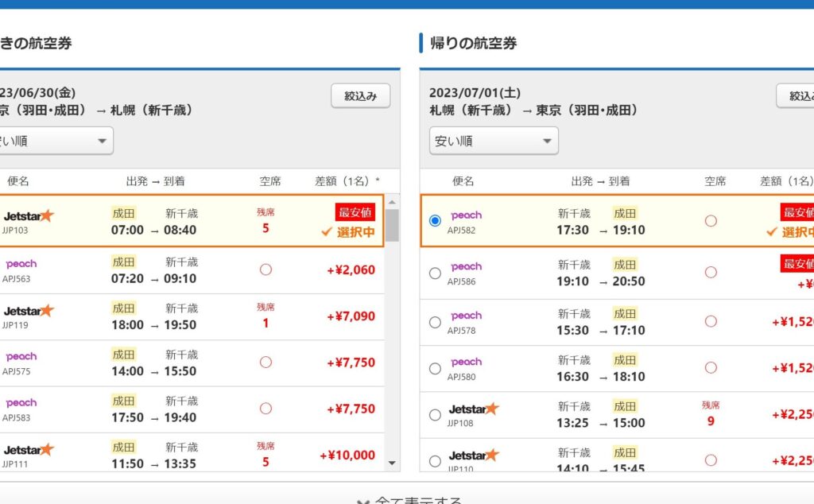Viewport: 814px width, 504px height.
Task: Click the 13:25 → 15:00 return flight times
Action: (x=601, y=423)
